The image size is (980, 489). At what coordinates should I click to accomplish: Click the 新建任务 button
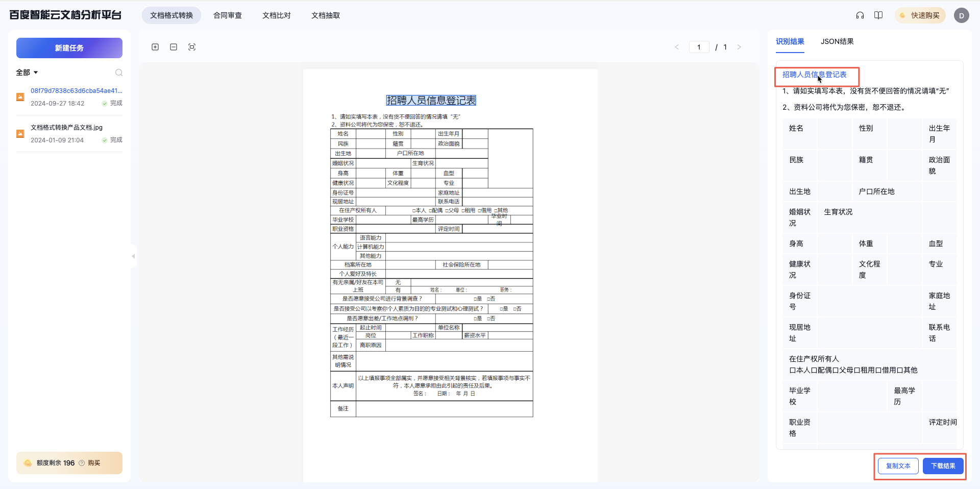point(69,48)
